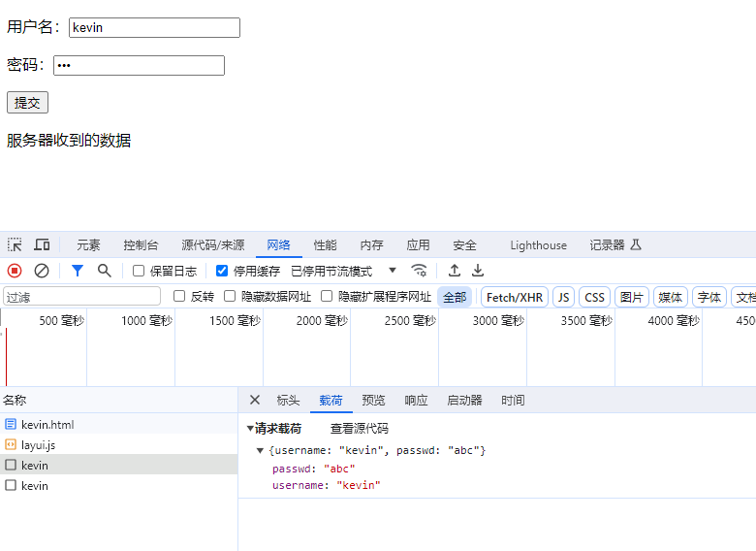The width and height of the screenshot is (756, 551).
Task: Collapse the payload JSON object tree
Action: click(x=260, y=450)
